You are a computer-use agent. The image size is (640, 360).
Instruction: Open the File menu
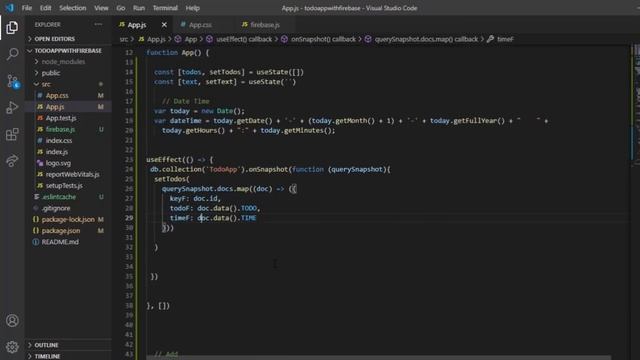click(27, 8)
